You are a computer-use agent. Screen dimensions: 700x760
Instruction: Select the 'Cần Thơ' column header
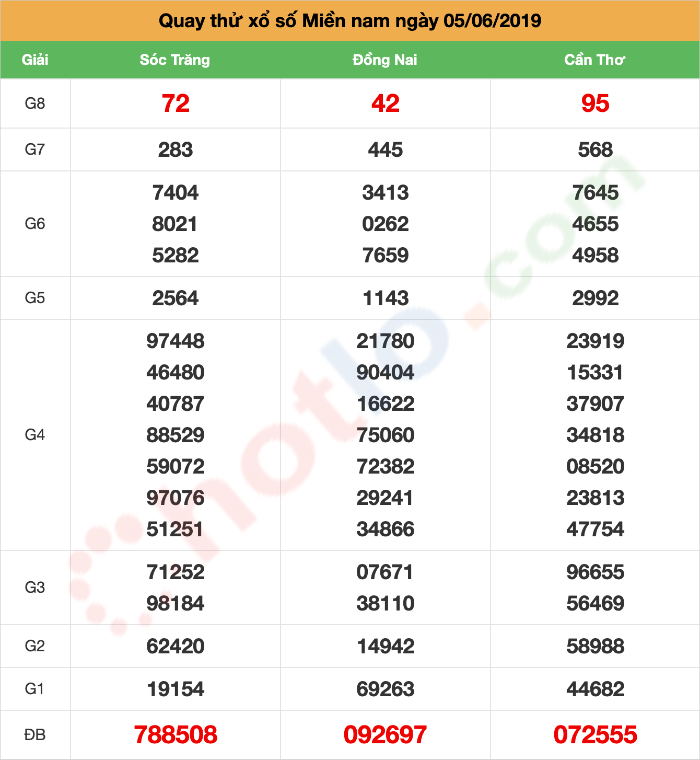pyautogui.click(x=594, y=60)
